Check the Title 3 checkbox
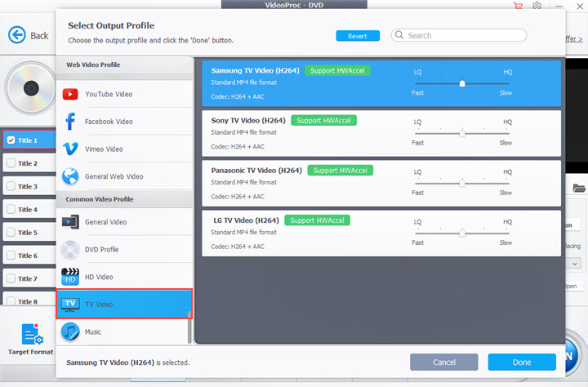The image size is (588, 387). tap(11, 186)
